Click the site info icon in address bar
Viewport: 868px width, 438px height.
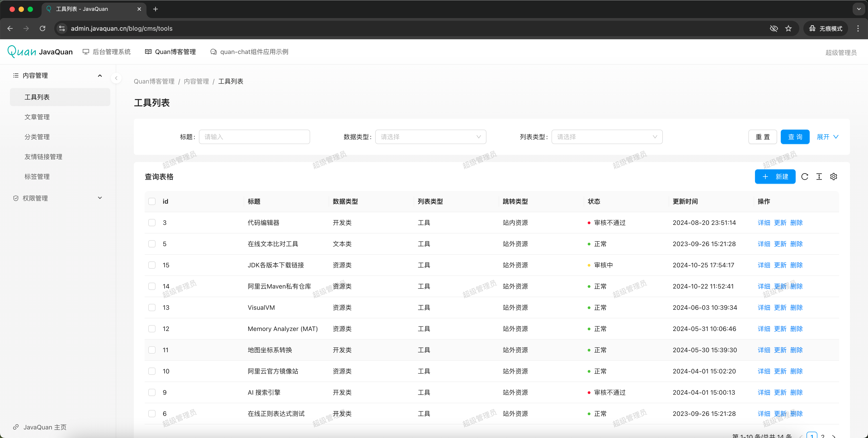click(x=62, y=29)
